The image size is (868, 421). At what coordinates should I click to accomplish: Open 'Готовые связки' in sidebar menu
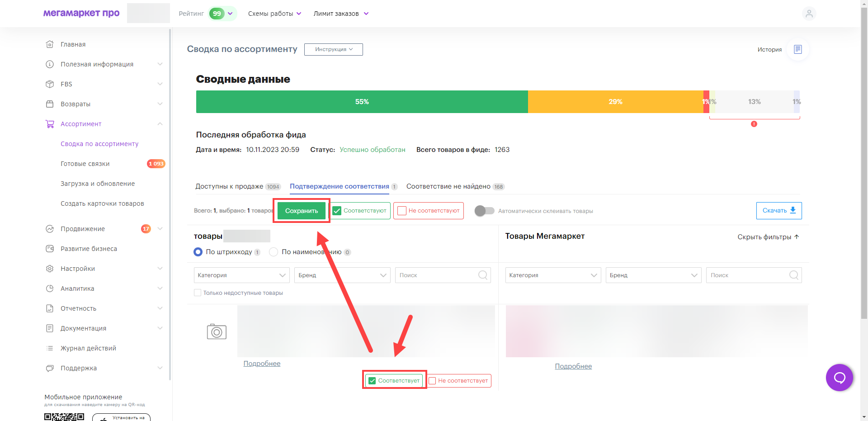[x=85, y=164]
